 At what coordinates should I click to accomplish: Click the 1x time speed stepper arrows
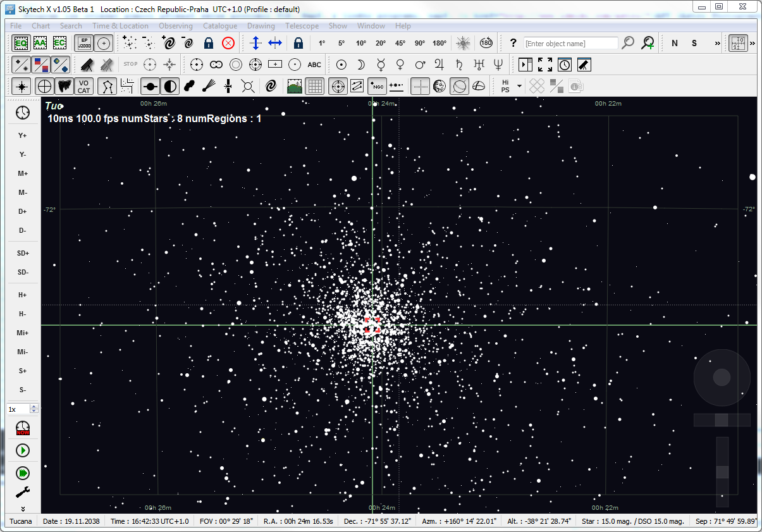[34, 409]
